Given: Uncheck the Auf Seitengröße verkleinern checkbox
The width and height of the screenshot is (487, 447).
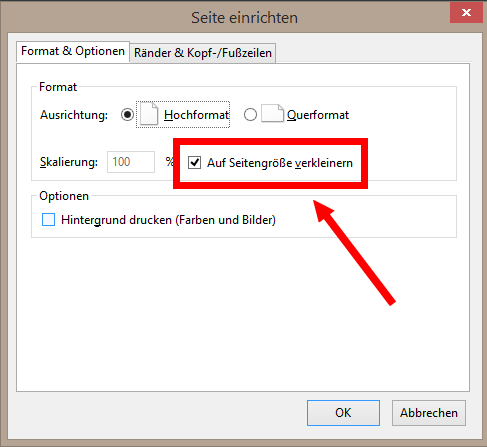Looking at the screenshot, I should click(194, 163).
